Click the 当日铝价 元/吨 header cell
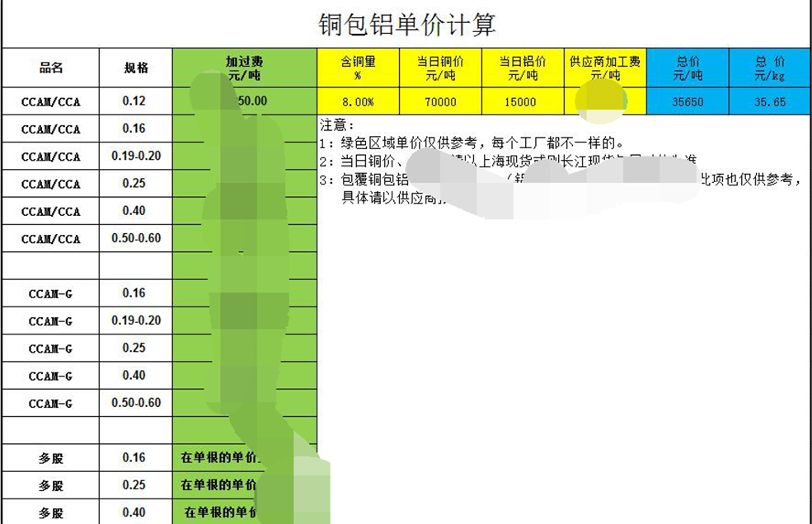Screen dimensions: 812x524 point(523,68)
